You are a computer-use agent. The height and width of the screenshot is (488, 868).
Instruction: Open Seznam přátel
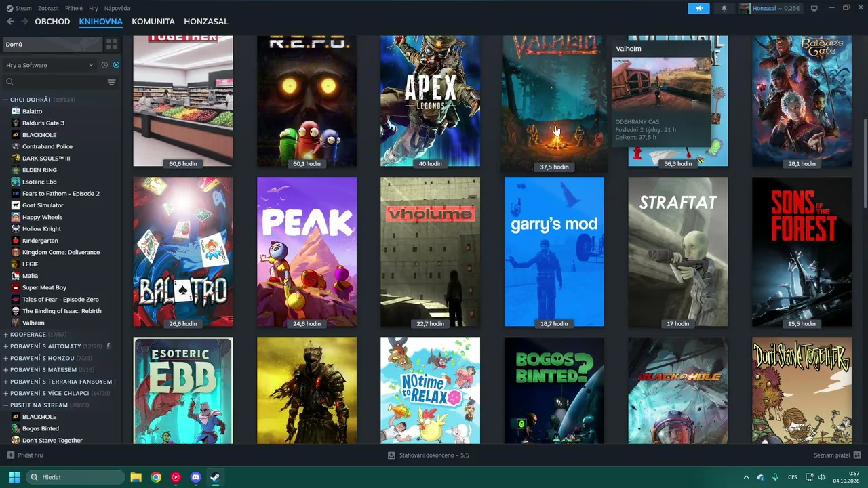pos(831,455)
